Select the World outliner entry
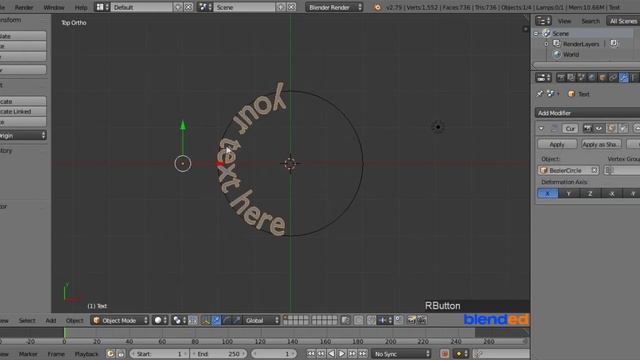 (x=571, y=54)
